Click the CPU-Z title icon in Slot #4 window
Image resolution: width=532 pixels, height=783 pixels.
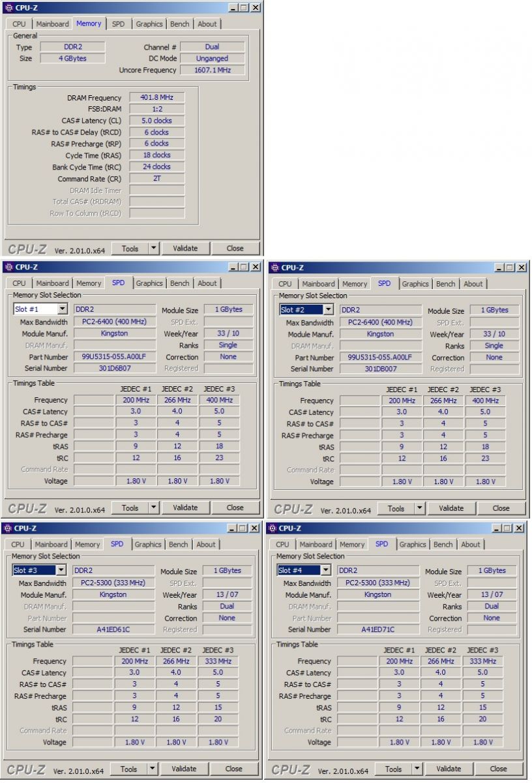pyautogui.click(x=272, y=528)
